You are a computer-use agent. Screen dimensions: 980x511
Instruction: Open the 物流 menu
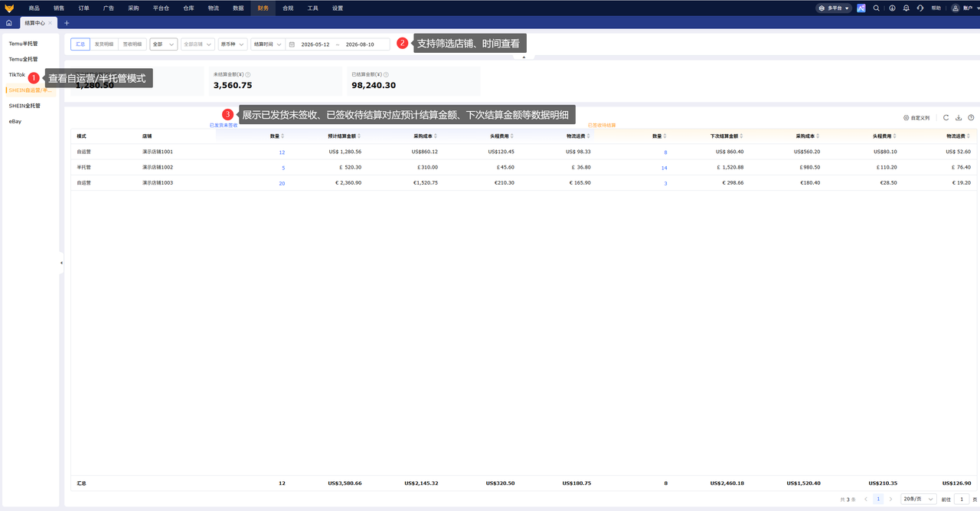point(214,8)
